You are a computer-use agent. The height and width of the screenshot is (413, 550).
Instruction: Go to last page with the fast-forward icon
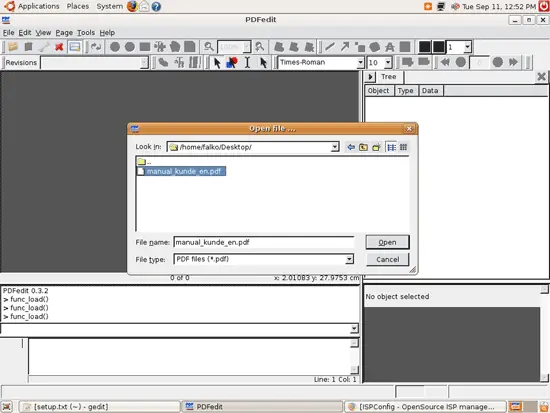click(513, 62)
